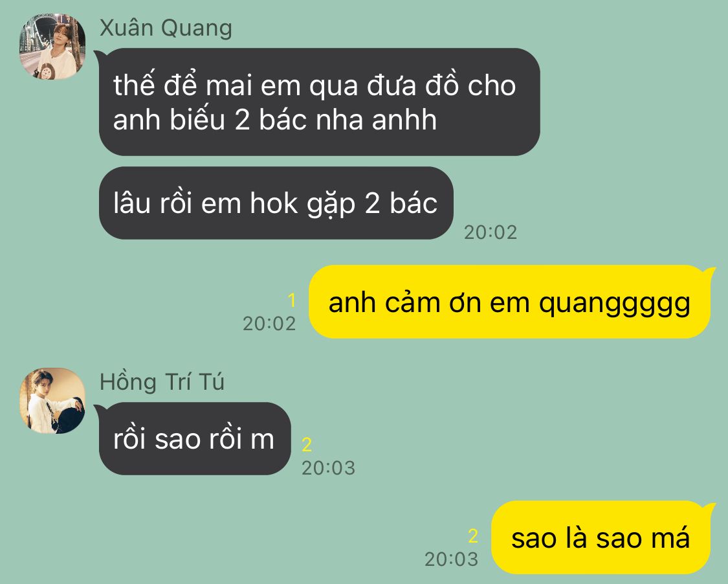The height and width of the screenshot is (584, 728).
Task: Click the 20:03 timestamp beside 'rồi sao rồi m'
Action: [x=328, y=468]
